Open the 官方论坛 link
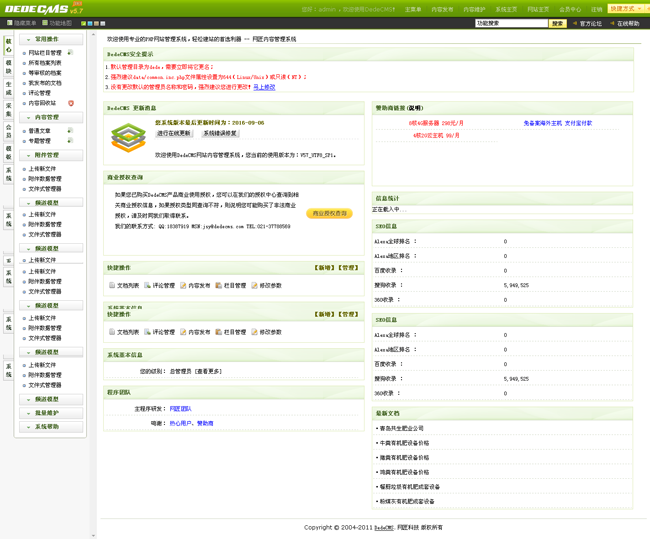 591,24
